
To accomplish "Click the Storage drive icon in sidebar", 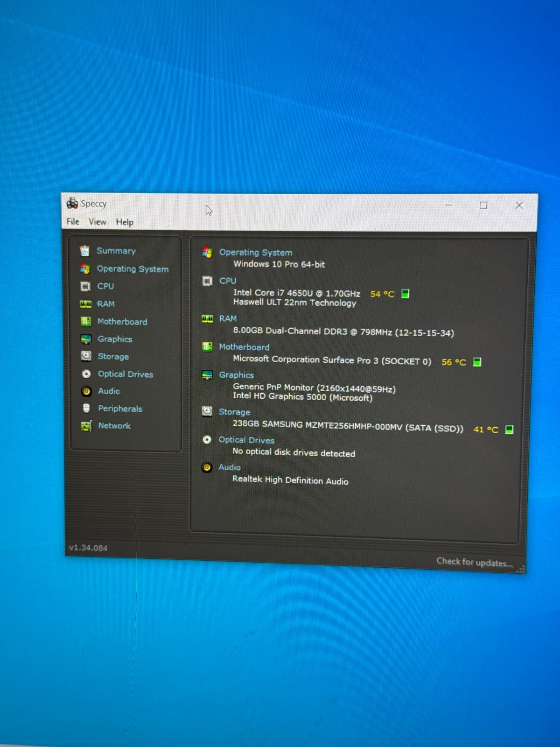I will click(x=86, y=356).
